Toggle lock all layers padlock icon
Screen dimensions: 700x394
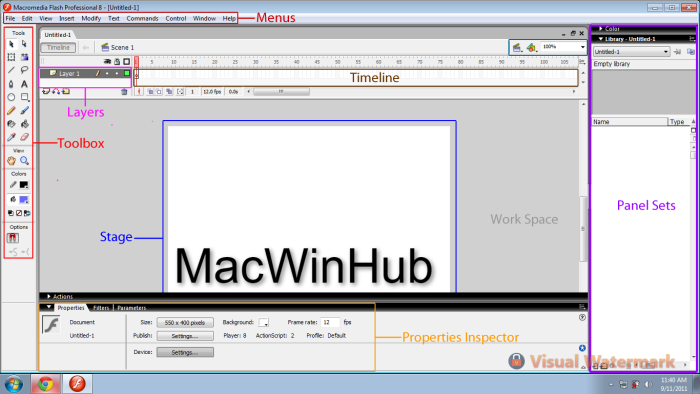point(117,62)
